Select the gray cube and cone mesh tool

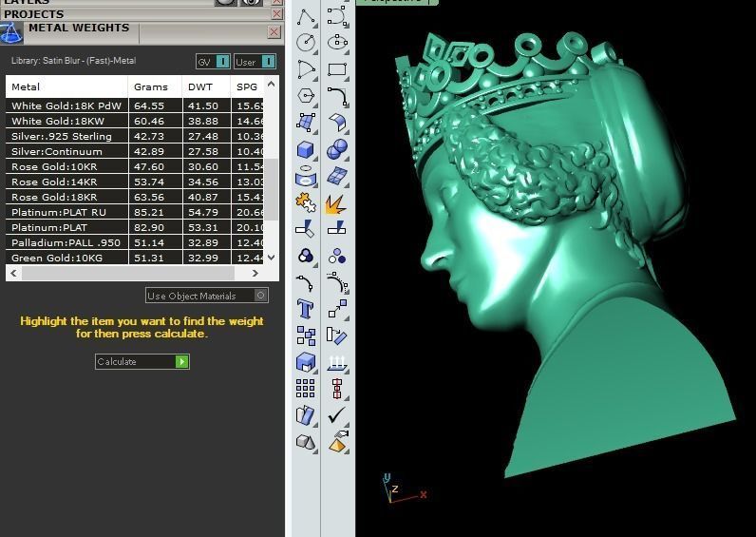[306, 442]
